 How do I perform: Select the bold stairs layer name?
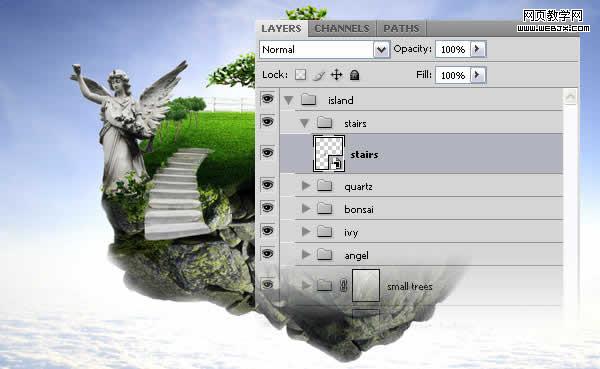pyautogui.click(x=364, y=154)
